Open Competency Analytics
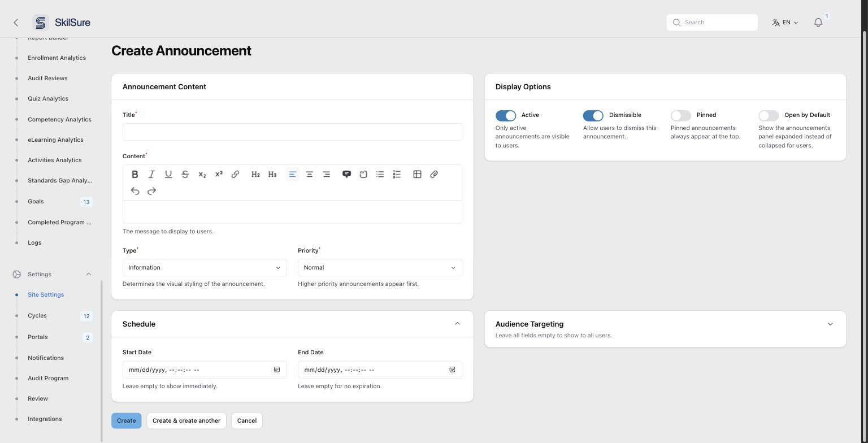The height and width of the screenshot is (443, 868). click(59, 119)
